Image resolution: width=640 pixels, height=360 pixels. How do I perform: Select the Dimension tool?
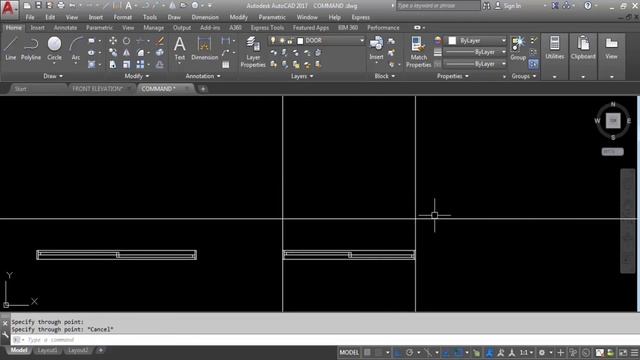[204, 48]
